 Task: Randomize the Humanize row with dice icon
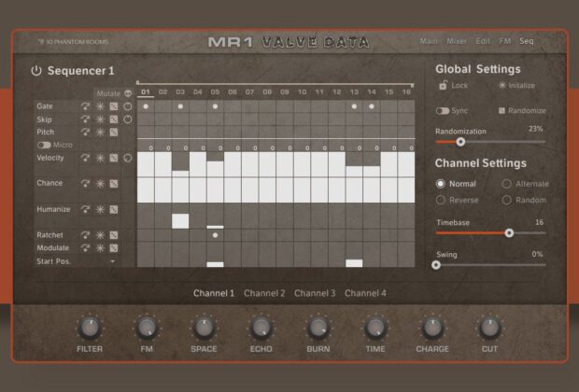[x=114, y=209]
